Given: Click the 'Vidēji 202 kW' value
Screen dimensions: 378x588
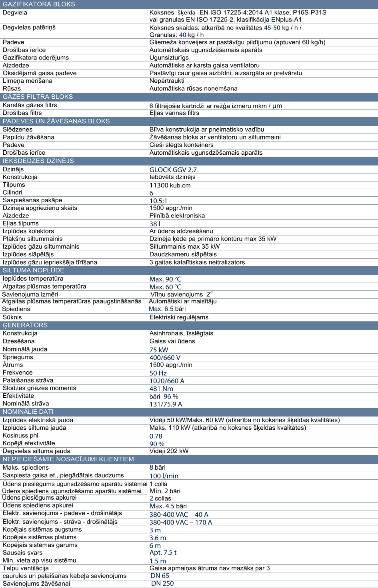Looking at the screenshot, I should [169, 451].
